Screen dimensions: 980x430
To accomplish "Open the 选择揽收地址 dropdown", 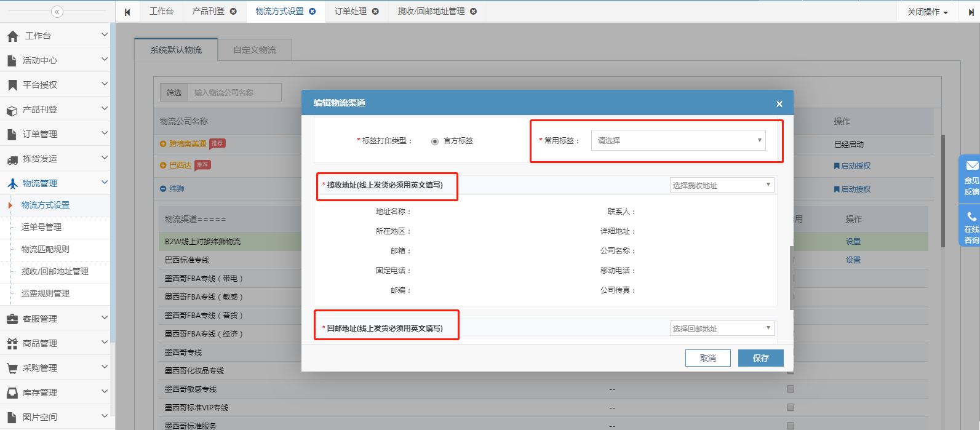I will [721, 185].
